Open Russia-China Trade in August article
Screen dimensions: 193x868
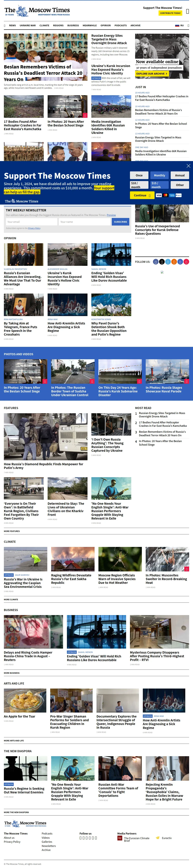[28, 656]
